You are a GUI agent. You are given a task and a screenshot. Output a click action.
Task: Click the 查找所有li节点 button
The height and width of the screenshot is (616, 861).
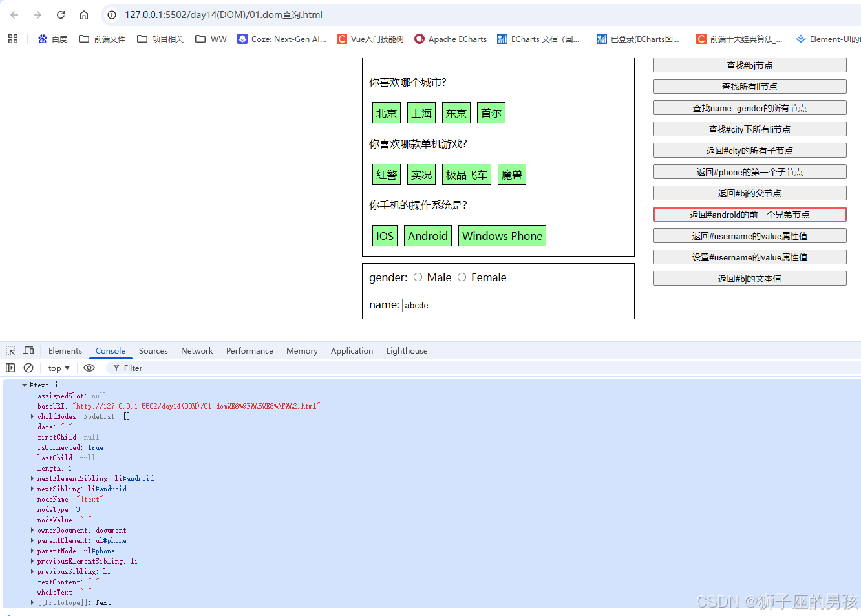pyautogui.click(x=750, y=87)
